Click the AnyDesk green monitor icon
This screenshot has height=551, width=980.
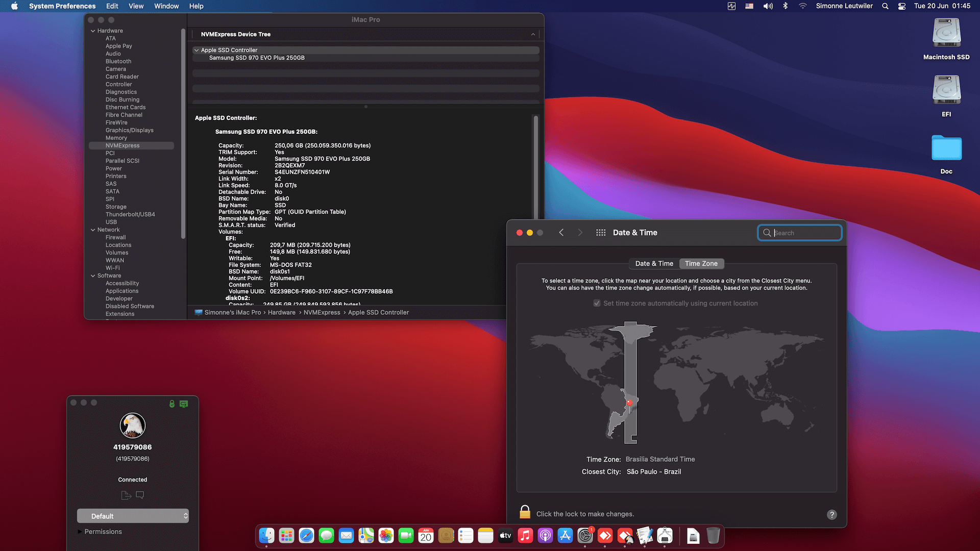tap(184, 404)
